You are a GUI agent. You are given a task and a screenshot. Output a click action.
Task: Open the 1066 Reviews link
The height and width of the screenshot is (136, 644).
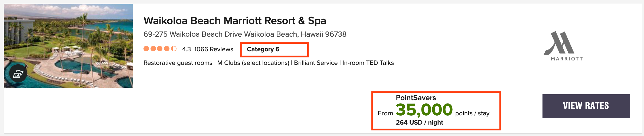pos(214,49)
